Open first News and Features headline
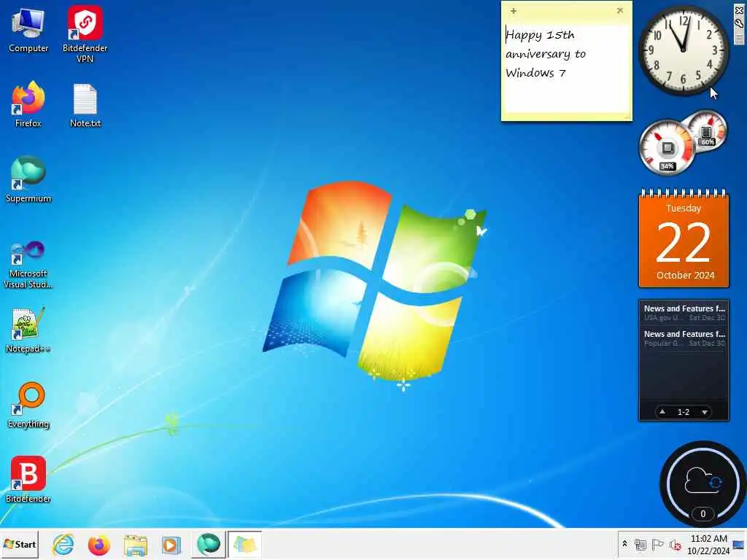Image resolution: width=747 pixels, height=560 pixels. [x=684, y=313]
